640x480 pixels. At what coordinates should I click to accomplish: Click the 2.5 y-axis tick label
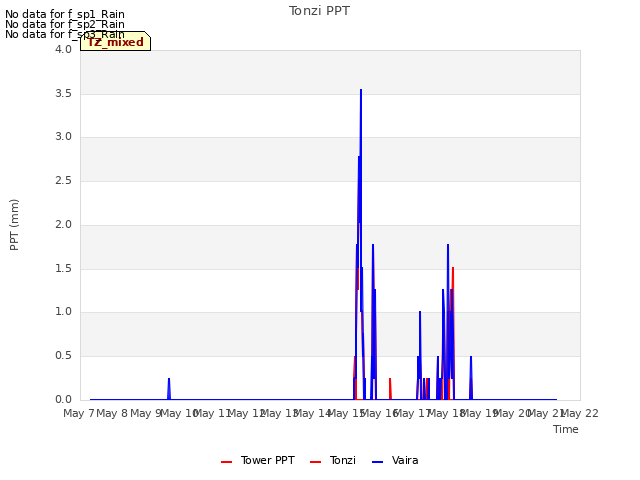63,180
